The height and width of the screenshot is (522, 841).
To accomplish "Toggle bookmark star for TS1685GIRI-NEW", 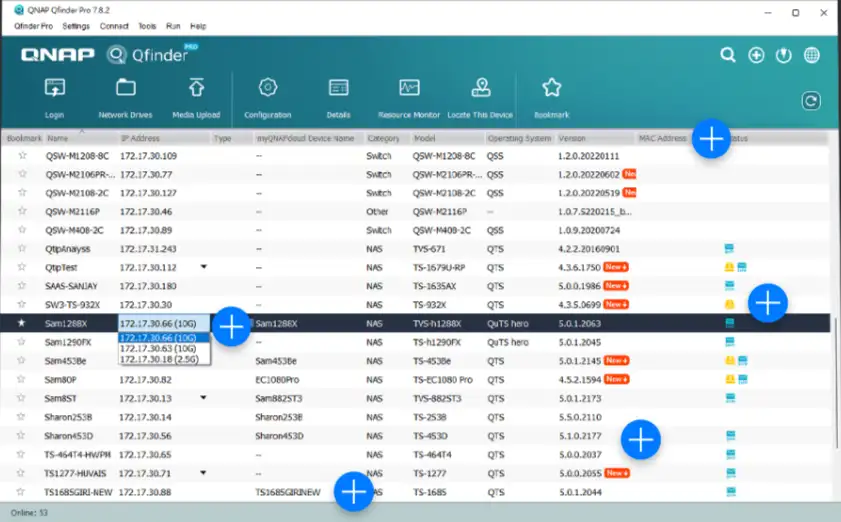I will click(20, 491).
